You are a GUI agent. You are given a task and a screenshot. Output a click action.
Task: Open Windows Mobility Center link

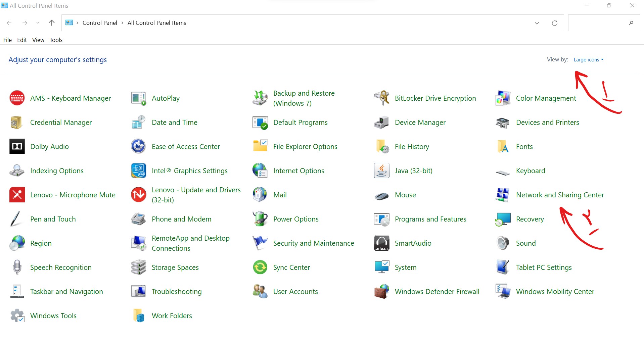[555, 292]
